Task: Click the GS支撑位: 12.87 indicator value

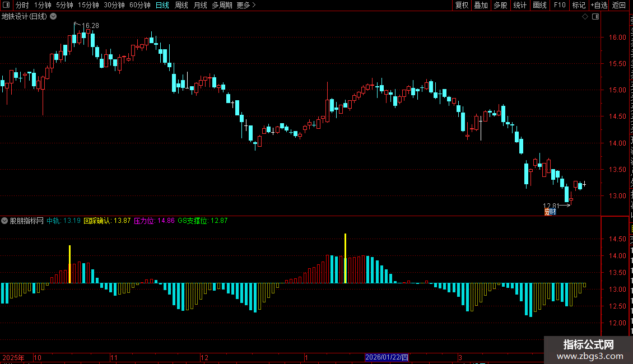Action: point(203,221)
